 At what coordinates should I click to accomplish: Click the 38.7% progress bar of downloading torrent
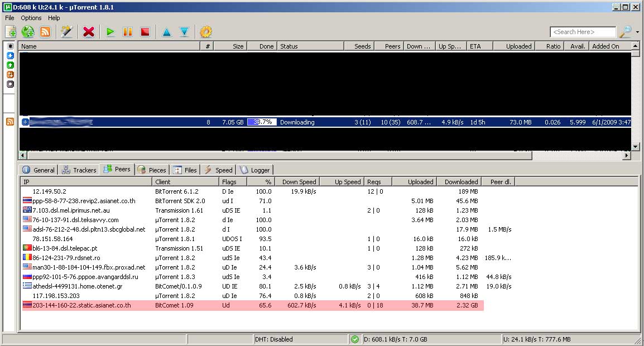pyautogui.click(x=262, y=122)
